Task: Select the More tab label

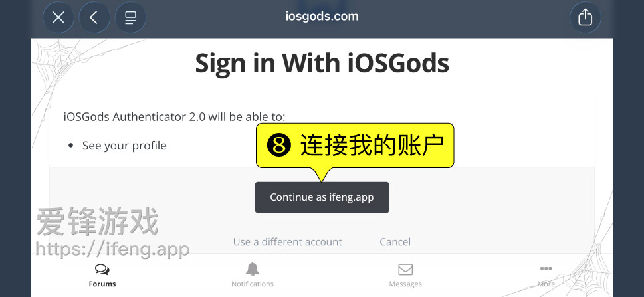Action: click(546, 284)
